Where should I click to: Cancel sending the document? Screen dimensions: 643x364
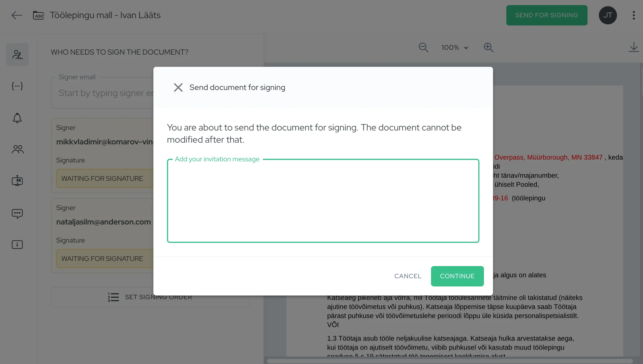point(408,276)
